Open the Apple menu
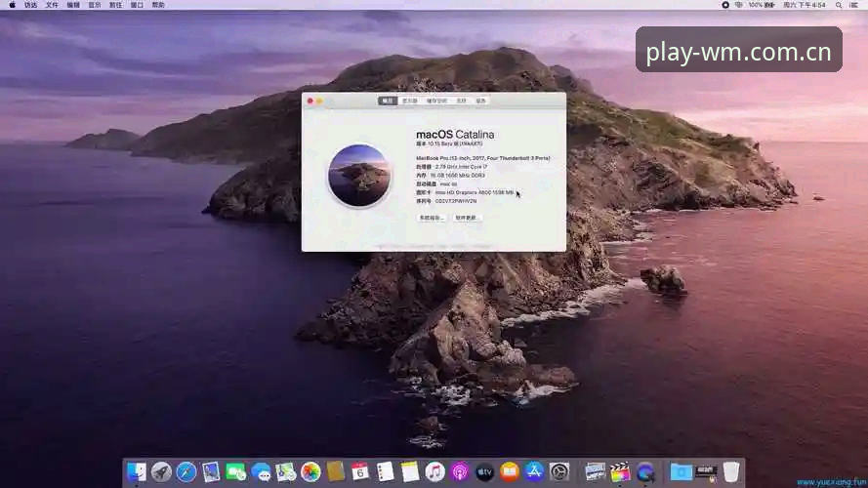This screenshot has width=868, height=488. (x=12, y=5)
